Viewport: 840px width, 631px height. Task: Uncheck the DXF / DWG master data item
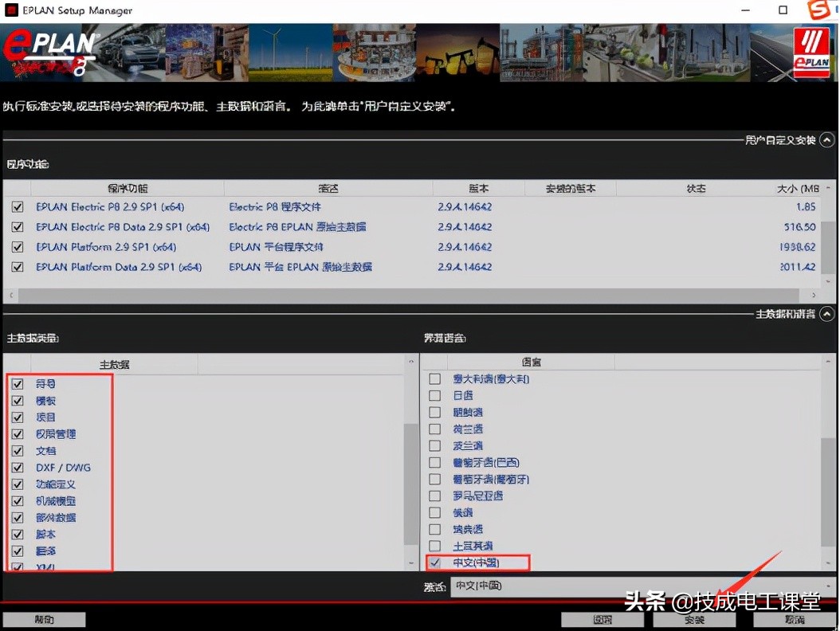(x=18, y=467)
